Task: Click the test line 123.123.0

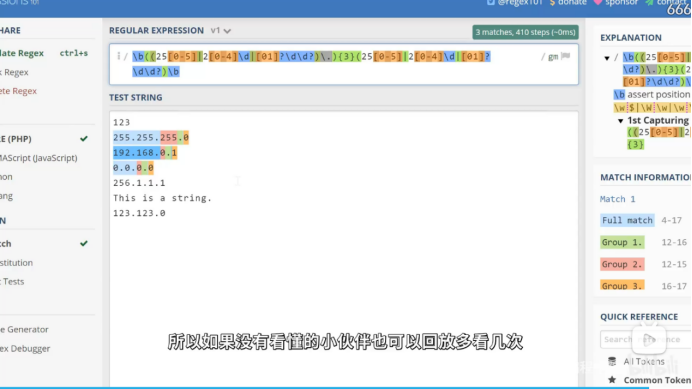Action: pyautogui.click(x=139, y=213)
